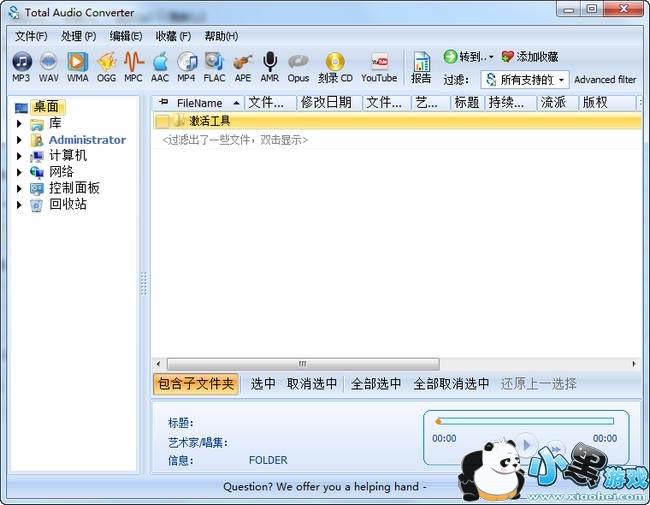
Task: Select 控制面板 control panel node
Action: coord(74,188)
